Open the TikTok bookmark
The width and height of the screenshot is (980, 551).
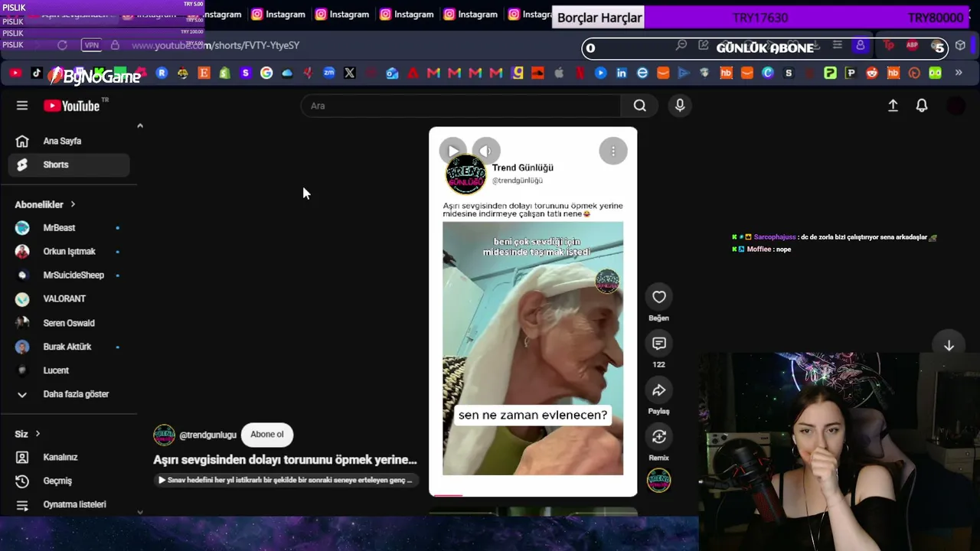point(36,73)
